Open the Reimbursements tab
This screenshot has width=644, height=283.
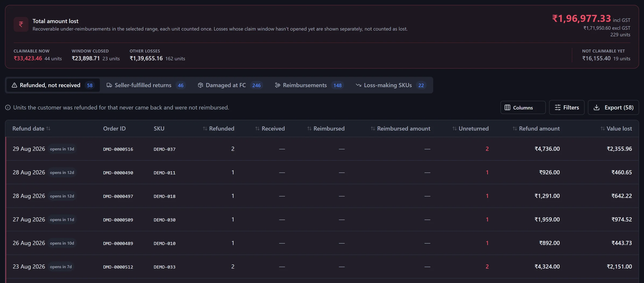coord(309,85)
